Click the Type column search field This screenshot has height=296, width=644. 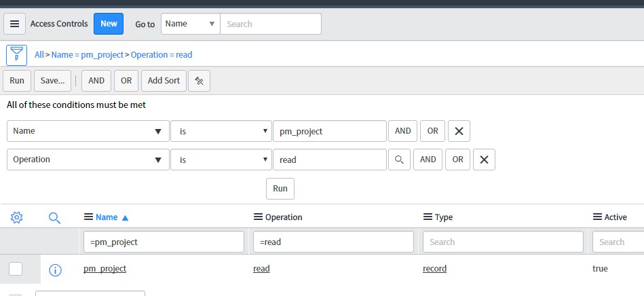[502, 242]
